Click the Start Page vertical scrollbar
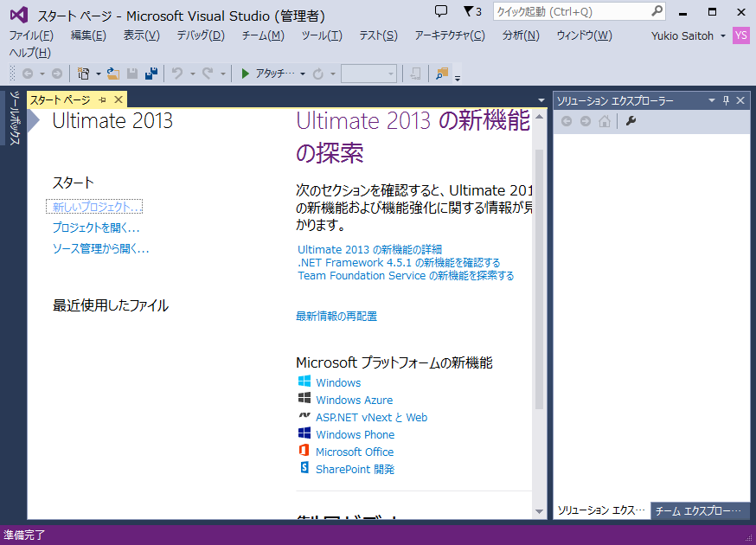Image resolution: width=756 pixels, height=545 pixels. tap(540, 277)
